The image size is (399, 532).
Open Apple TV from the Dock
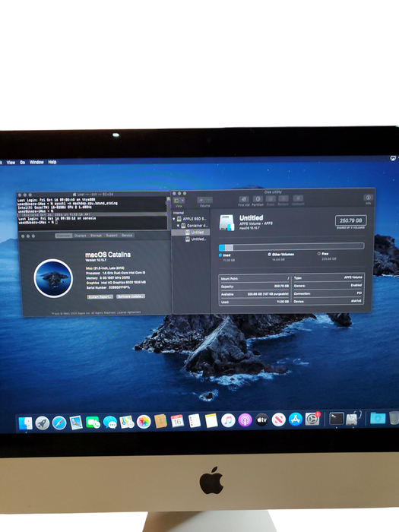(261, 420)
